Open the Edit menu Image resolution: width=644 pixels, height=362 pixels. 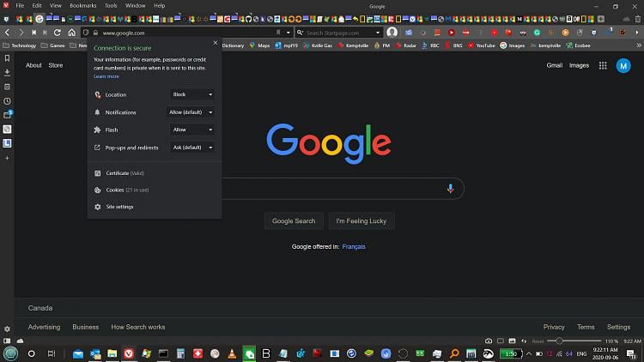point(37,6)
